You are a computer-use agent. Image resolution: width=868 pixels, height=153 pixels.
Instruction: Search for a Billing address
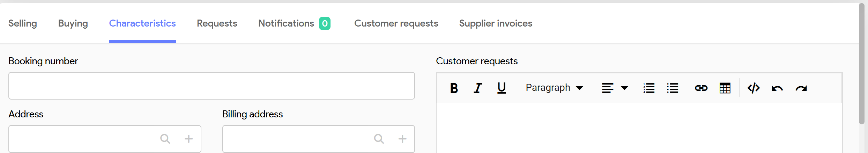tap(379, 139)
